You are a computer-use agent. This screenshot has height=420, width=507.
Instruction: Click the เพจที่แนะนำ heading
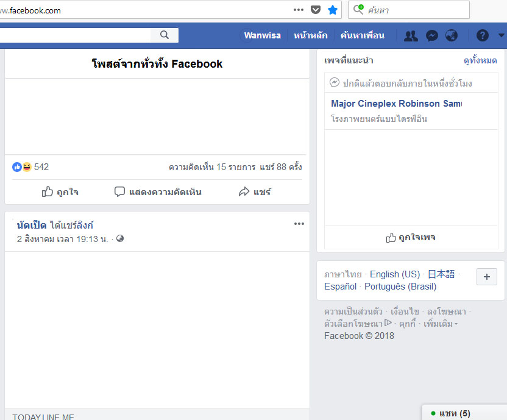coord(349,60)
